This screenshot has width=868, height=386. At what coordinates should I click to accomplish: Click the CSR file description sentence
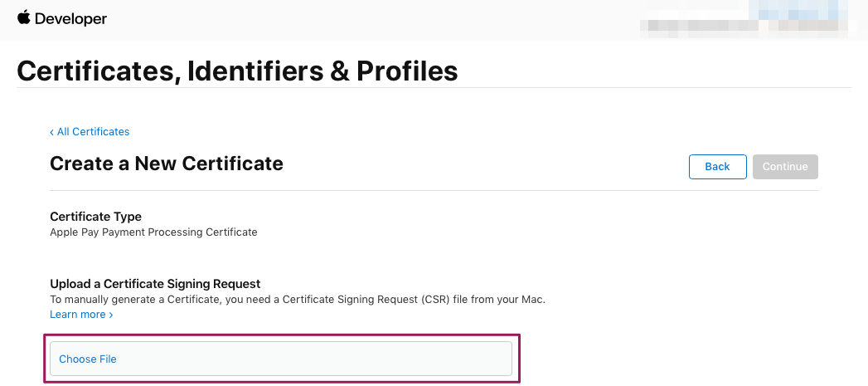tap(297, 299)
